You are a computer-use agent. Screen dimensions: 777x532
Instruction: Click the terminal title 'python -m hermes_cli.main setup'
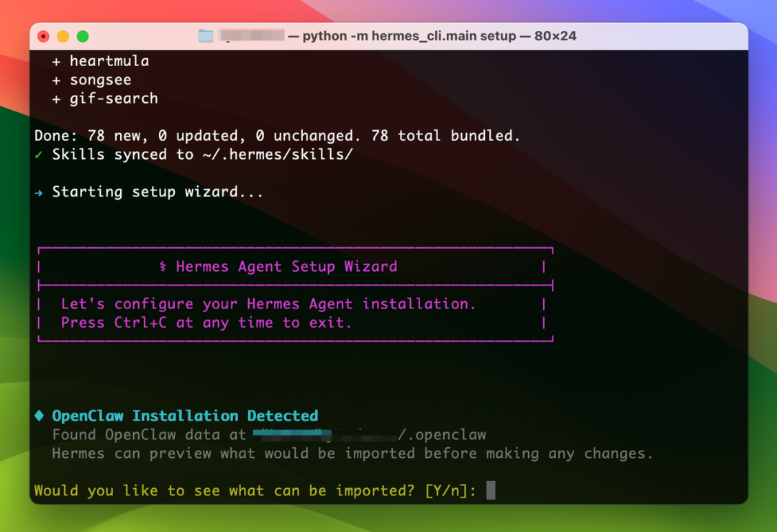(409, 36)
